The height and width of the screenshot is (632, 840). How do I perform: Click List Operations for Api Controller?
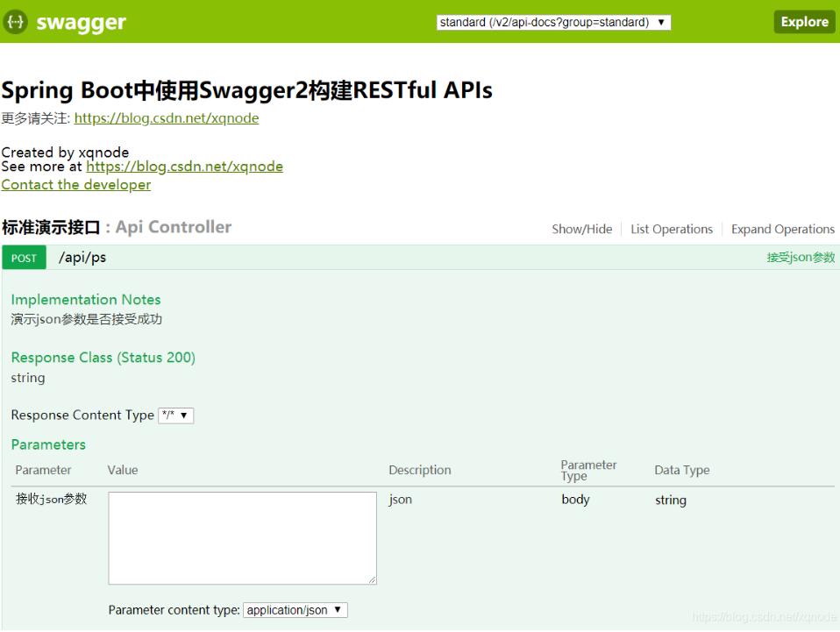coord(671,229)
